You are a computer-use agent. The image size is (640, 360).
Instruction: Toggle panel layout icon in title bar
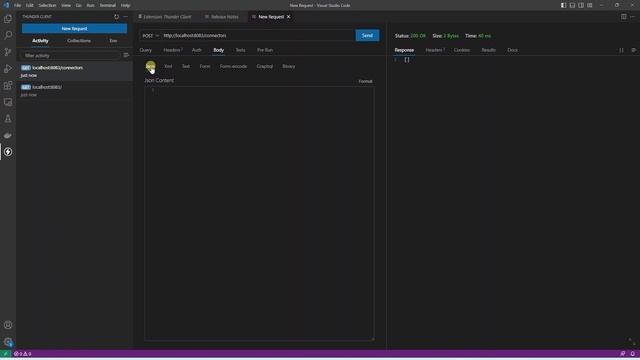click(x=572, y=5)
